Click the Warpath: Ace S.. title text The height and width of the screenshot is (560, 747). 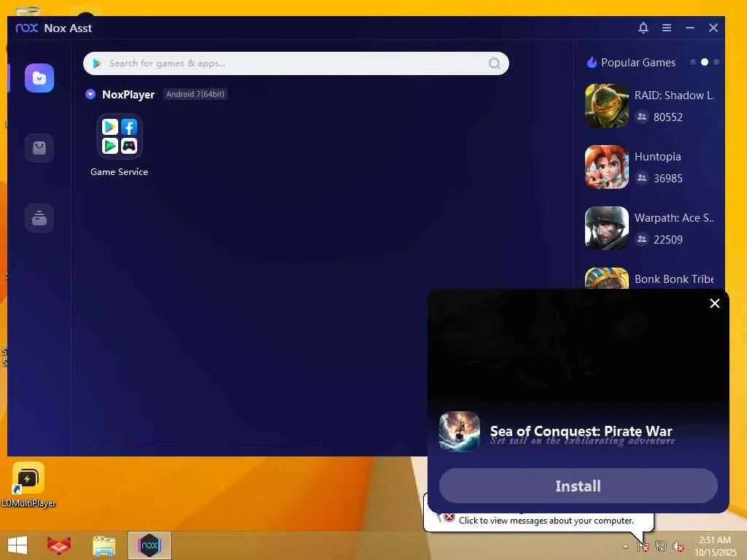pos(673,218)
